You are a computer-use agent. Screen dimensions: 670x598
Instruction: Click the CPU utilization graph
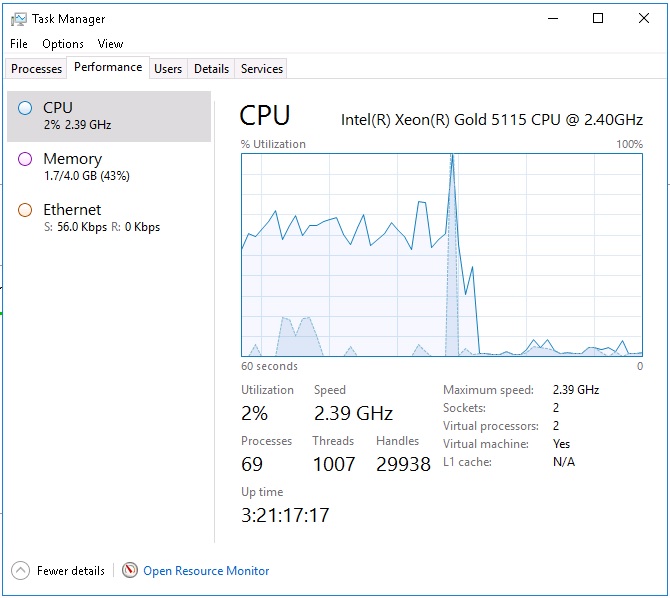click(441, 255)
